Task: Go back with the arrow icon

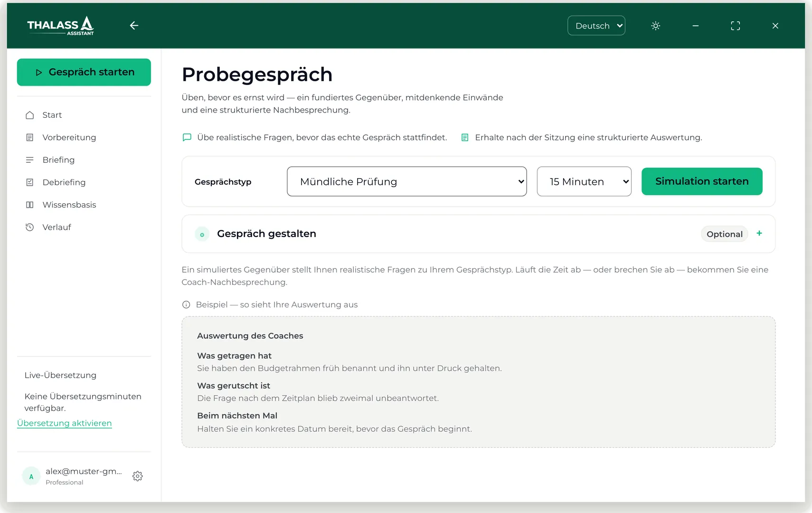Action: (x=134, y=26)
